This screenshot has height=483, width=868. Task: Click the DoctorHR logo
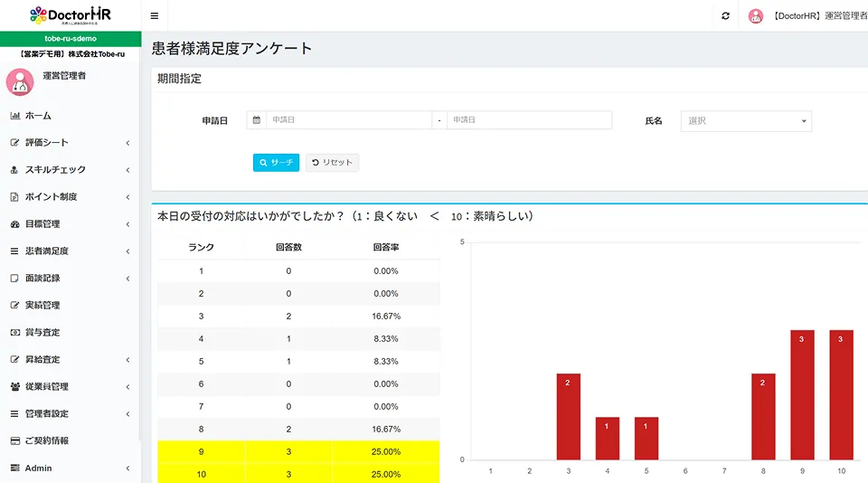point(71,15)
